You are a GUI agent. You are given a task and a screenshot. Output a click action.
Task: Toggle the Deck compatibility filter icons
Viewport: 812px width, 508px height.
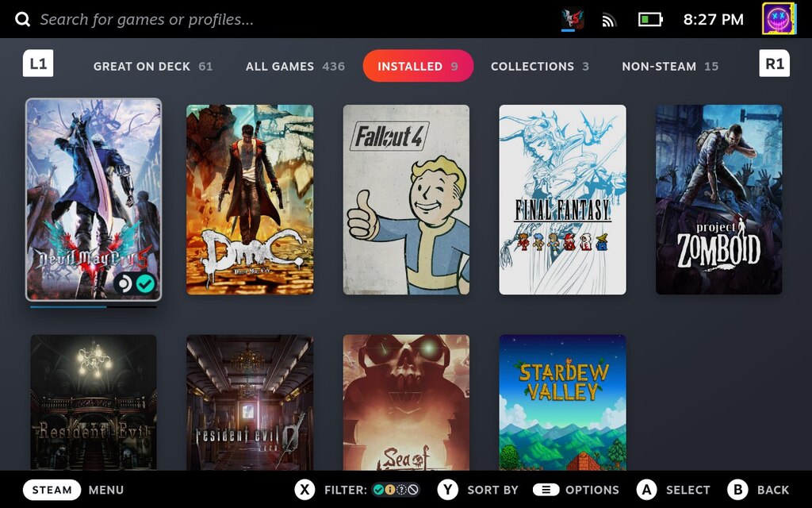396,490
